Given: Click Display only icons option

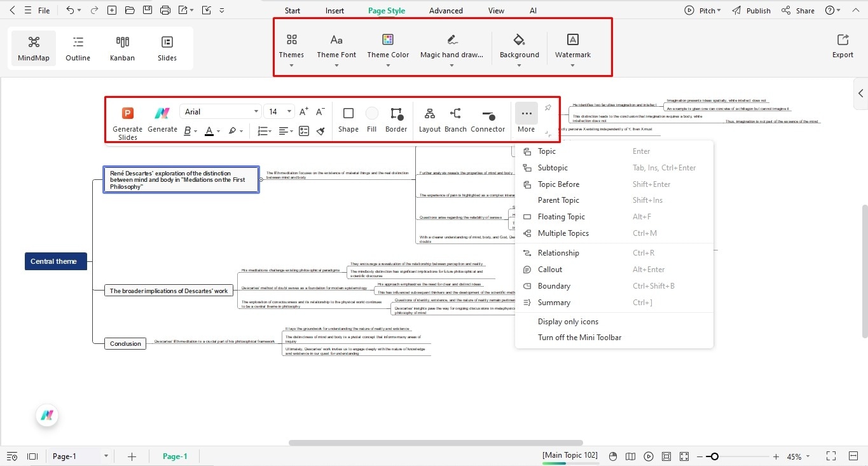Looking at the screenshot, I should (x=568, y=322).
